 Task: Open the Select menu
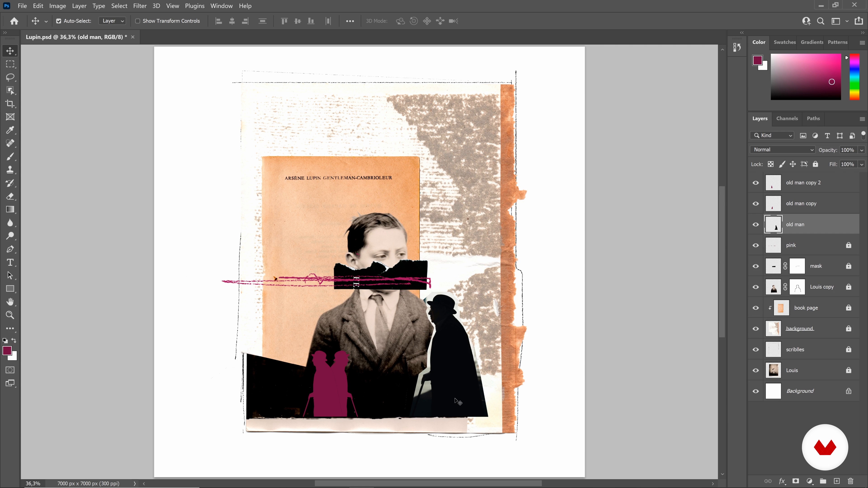pyautogui.click(x=119, y=6)
